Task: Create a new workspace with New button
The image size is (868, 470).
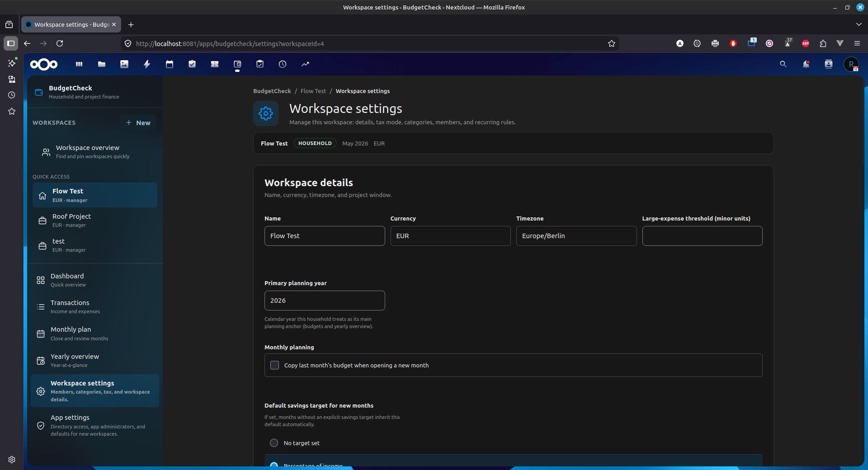Action: 138,122
